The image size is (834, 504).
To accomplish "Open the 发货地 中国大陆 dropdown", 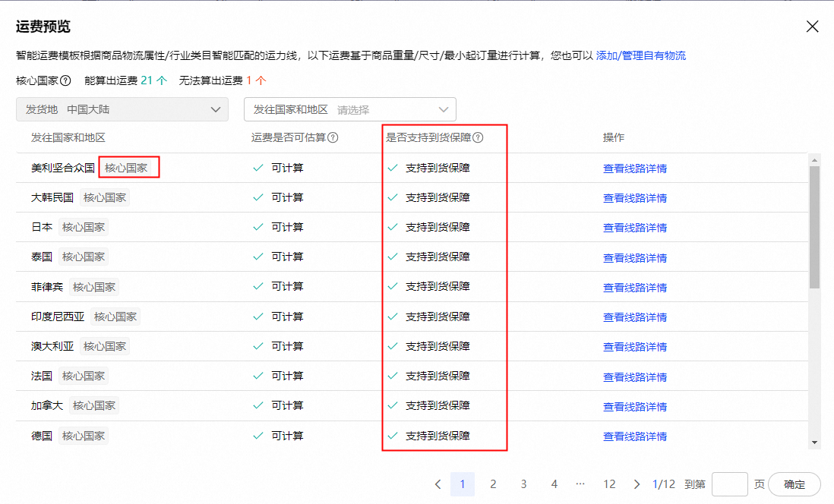I will (x=122, y=109).
